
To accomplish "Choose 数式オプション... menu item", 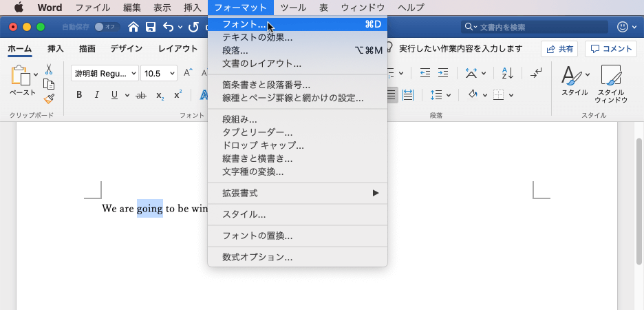I will tap(297, 258).
